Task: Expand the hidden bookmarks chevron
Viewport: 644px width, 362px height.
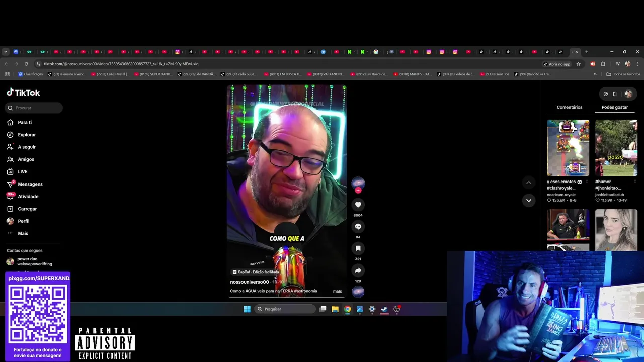Action: (x=595, y=74)
